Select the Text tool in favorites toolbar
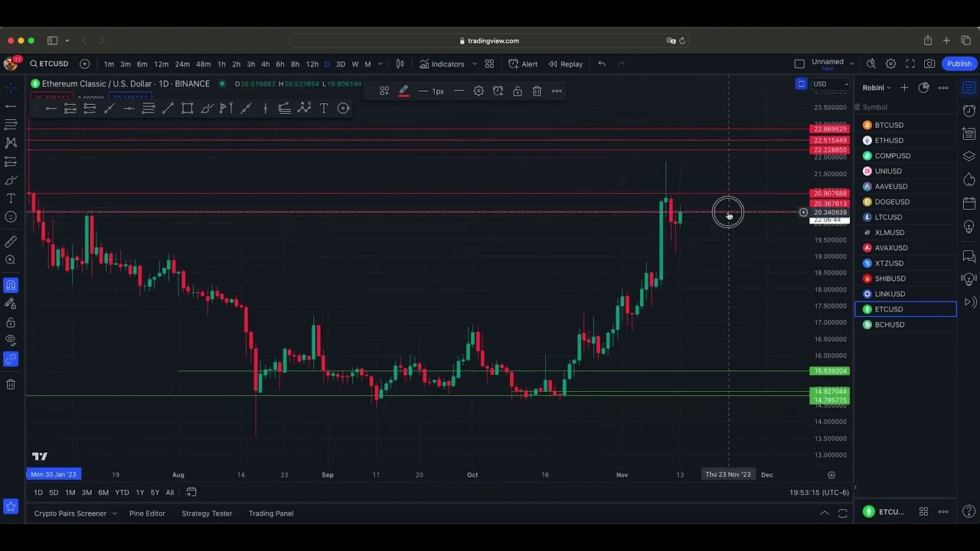This screenshot has height=551, width=980. pos(324,109)
